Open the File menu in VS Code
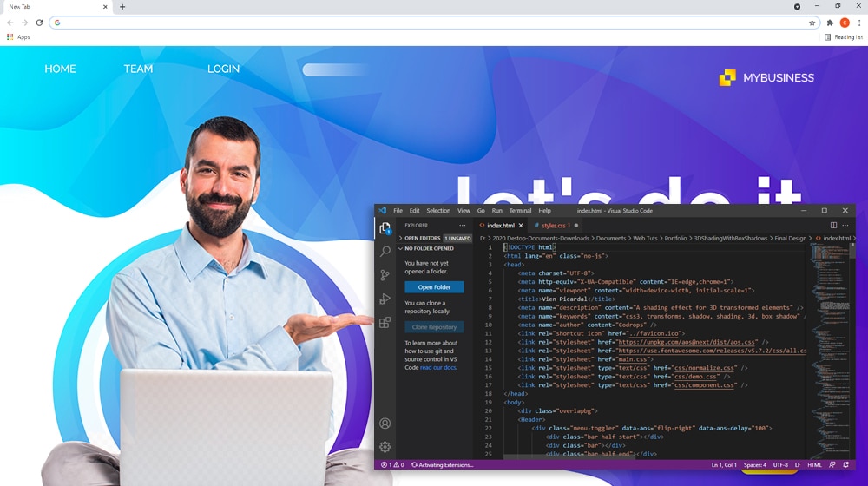 coord(398,210)
